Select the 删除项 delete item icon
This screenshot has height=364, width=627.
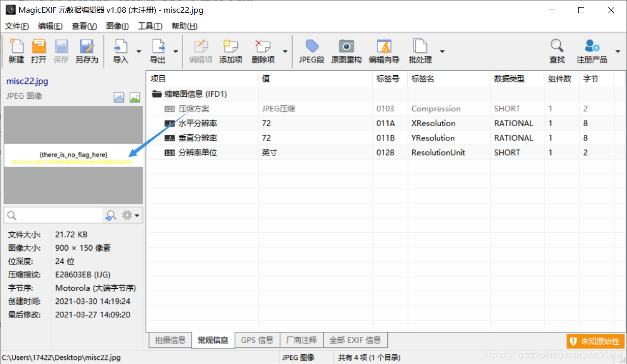point(263,50)
